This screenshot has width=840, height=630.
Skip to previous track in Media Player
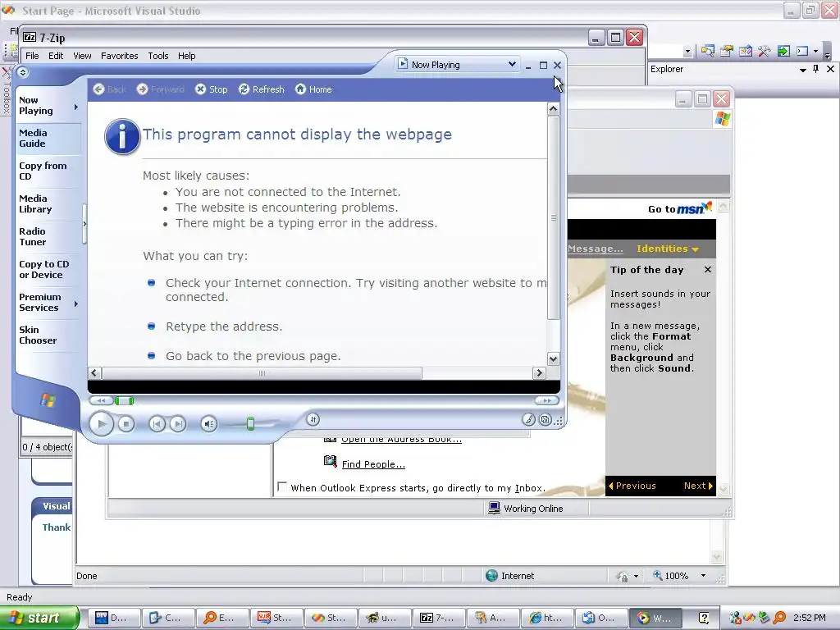[157, 424]
